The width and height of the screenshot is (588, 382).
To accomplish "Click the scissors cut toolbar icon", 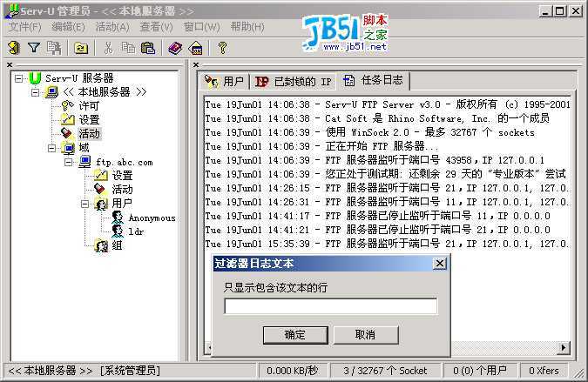I will [108, 48].
